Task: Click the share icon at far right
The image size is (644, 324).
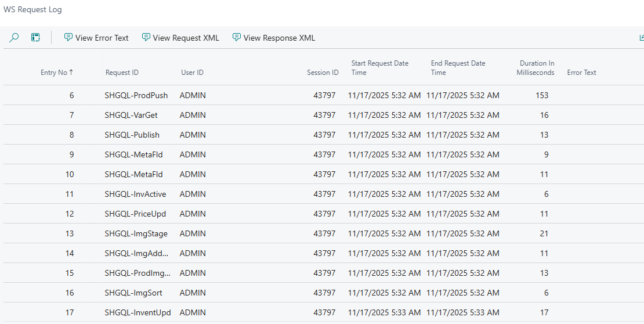Action: [641, 38]
